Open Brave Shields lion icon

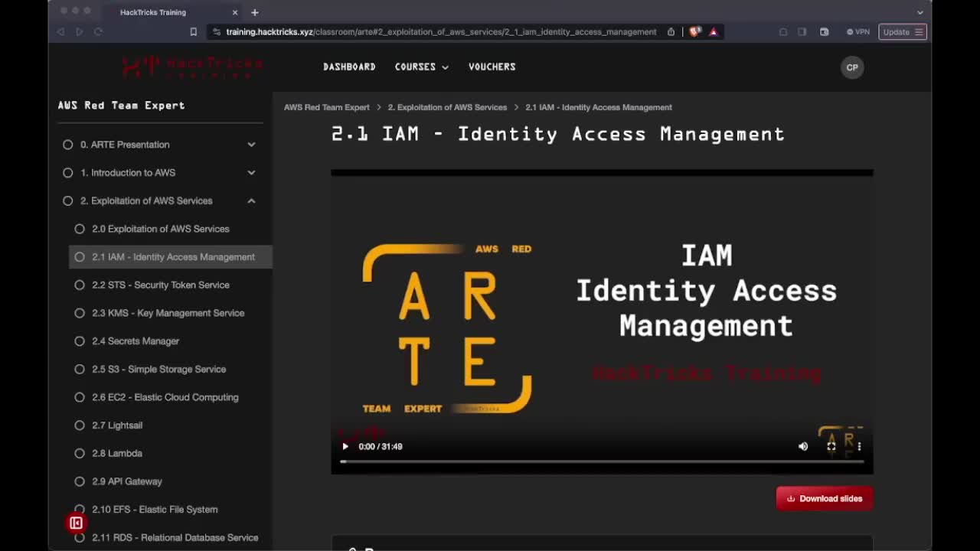coord(695,32)
